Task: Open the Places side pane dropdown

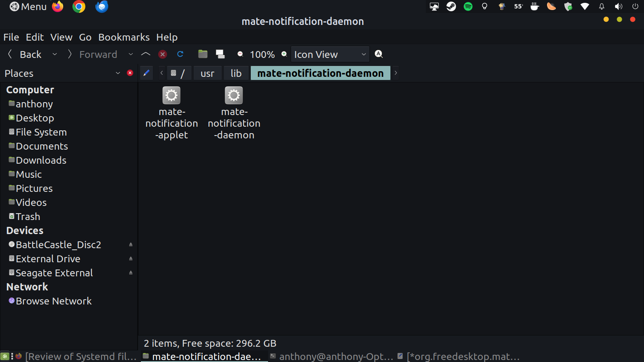Action: [118, 73]
